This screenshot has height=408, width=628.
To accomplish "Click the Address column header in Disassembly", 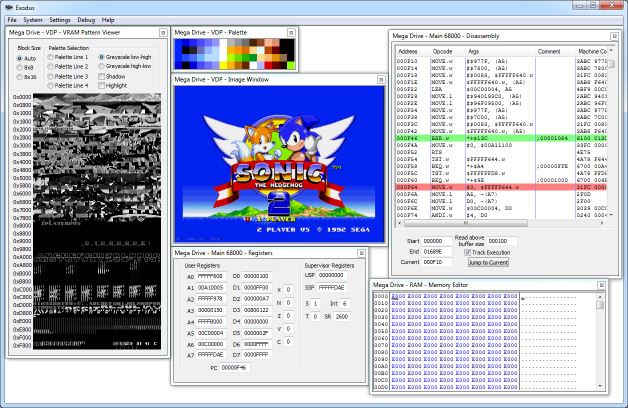I will pyautogui.click(x=413, y=52).
